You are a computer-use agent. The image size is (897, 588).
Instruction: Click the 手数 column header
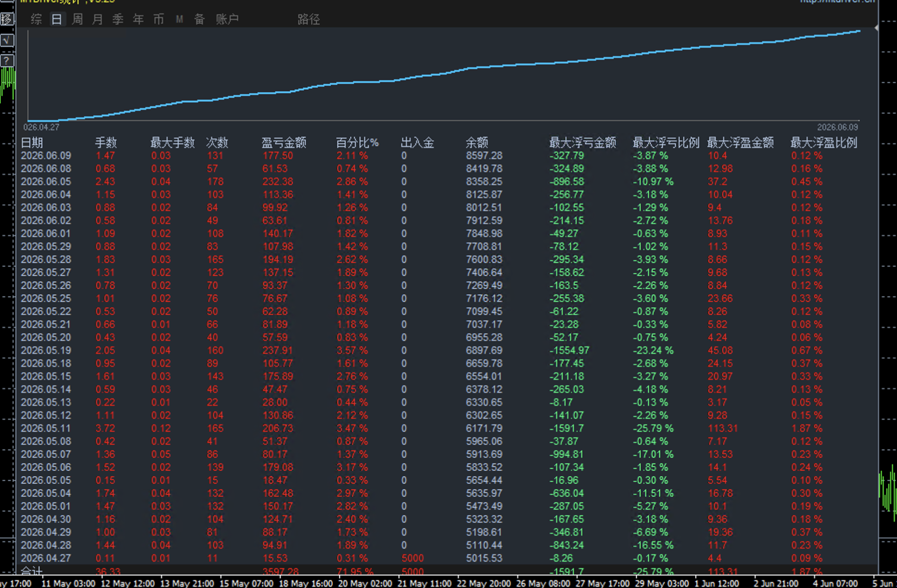(x=106, y=143)
